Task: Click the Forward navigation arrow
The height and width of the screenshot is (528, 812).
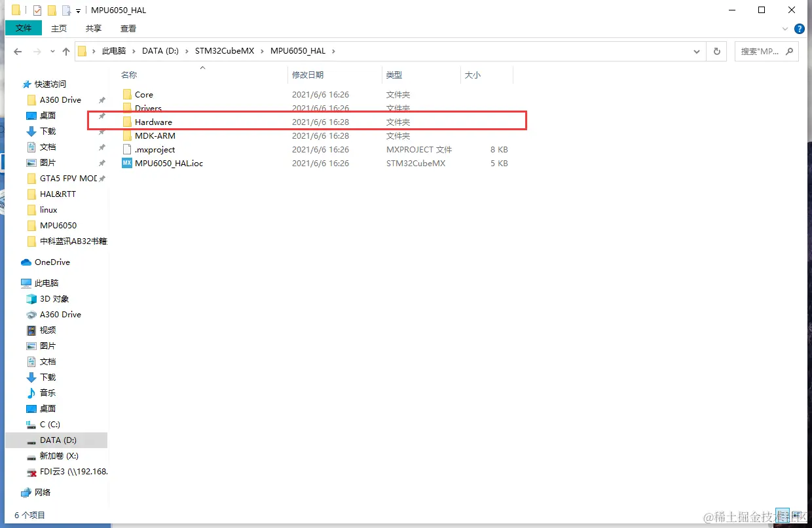Action: 37,51
